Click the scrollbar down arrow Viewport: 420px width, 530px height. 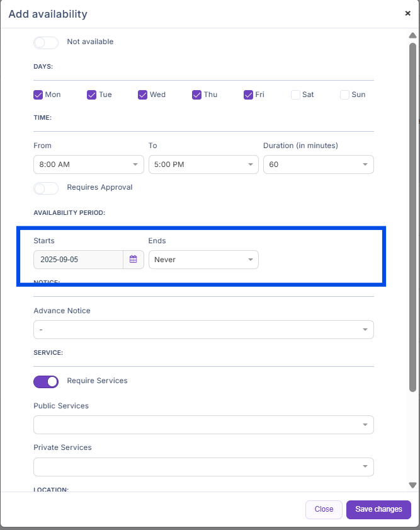click(412, 485)
